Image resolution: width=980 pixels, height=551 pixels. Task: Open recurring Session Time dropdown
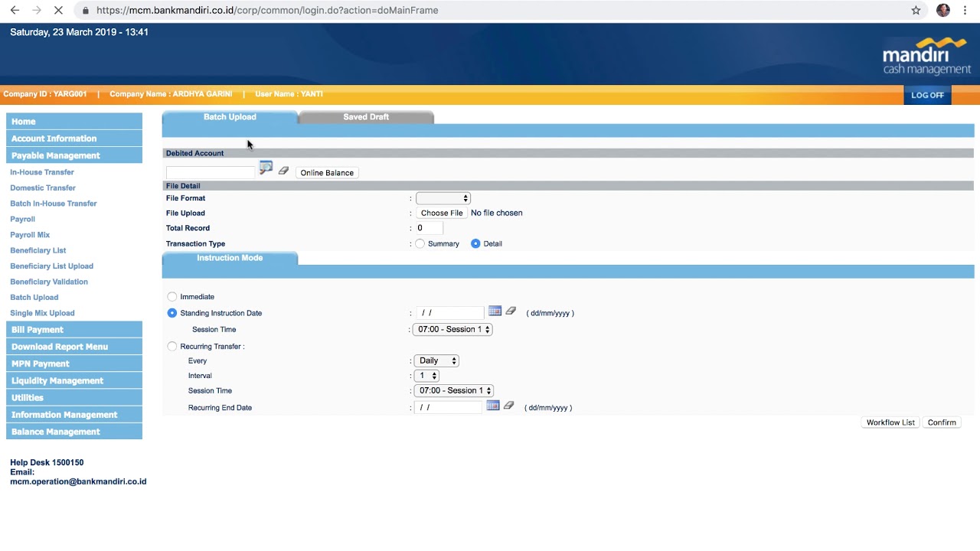pyautogui.click(x=453, y=390)
